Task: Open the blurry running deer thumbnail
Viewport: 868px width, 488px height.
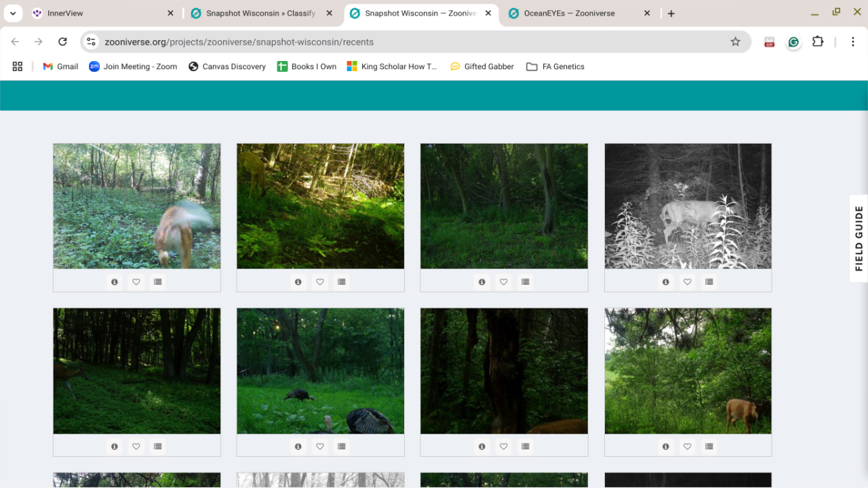Action: point(137,206)
